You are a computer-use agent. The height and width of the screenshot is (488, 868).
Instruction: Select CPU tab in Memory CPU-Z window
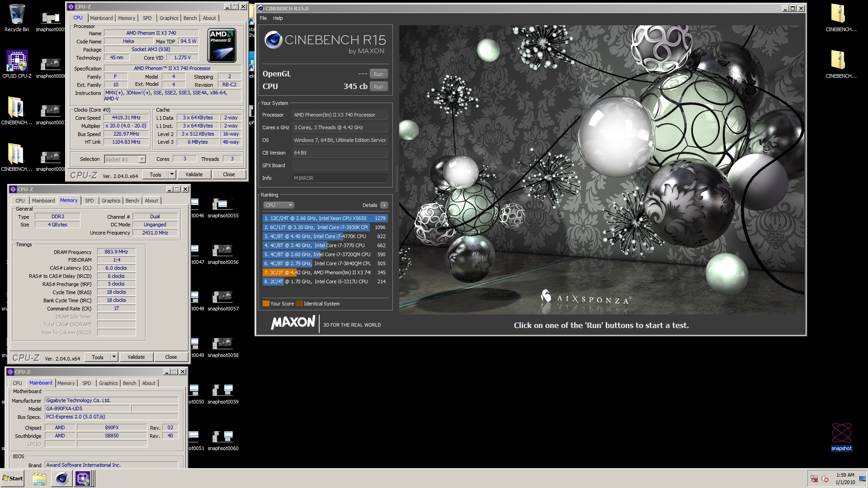pyautogui.click(x=20, y=201)
